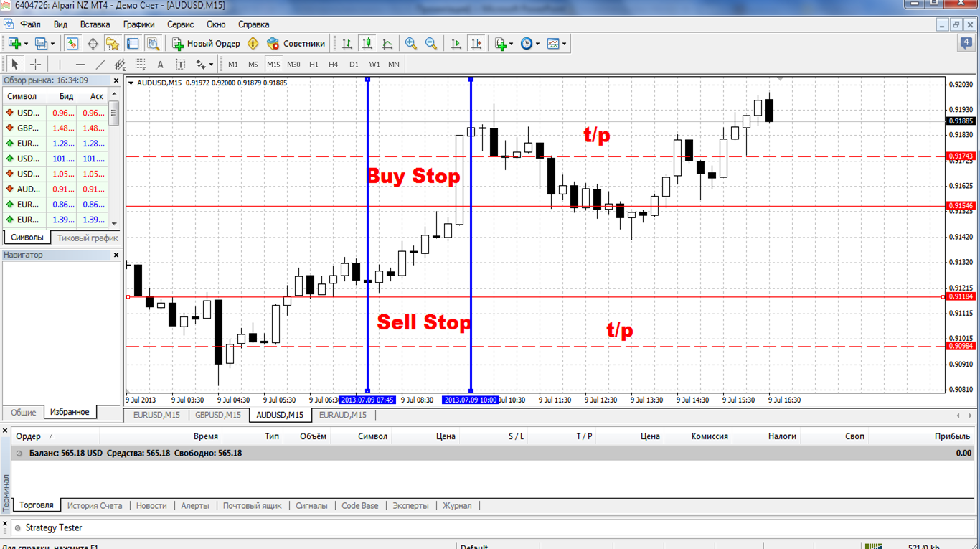Select the horizontal line drawing tool

[80, 64]
